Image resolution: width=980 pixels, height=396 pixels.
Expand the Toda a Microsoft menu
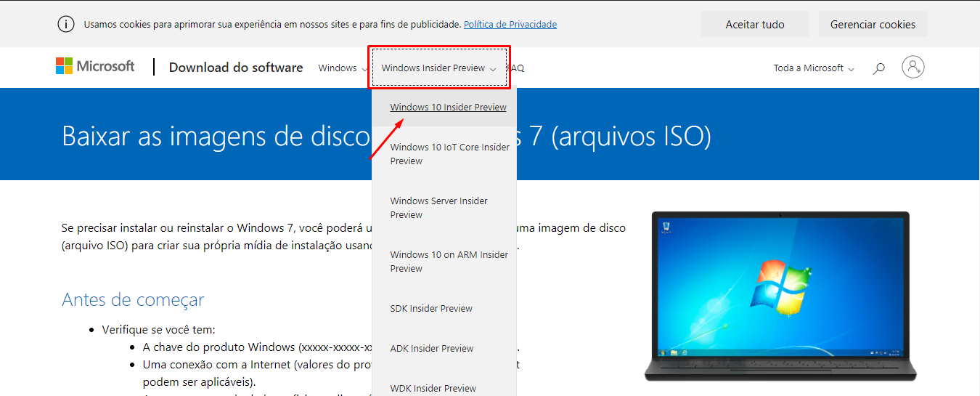813,68
